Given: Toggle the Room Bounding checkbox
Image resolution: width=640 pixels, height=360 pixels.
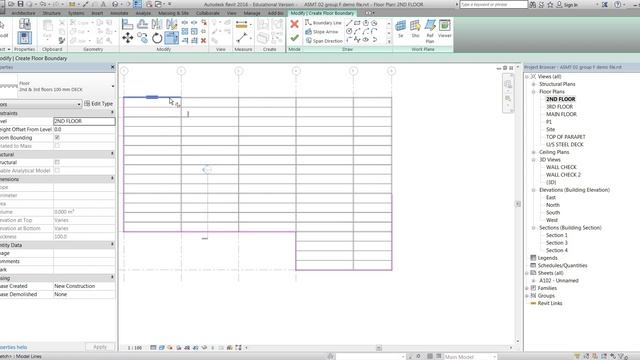Looking at the screenshot, I should click(57, 138).
